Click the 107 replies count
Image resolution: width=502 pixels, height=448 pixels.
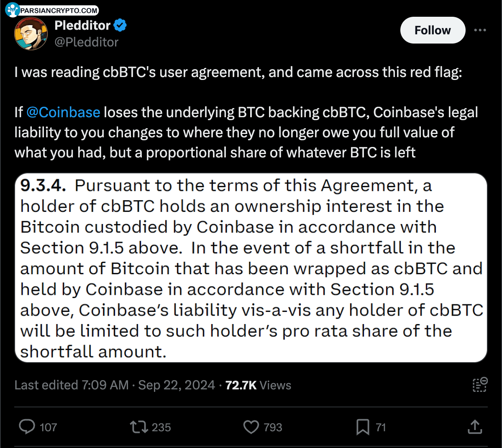click(x=49, y=427)
